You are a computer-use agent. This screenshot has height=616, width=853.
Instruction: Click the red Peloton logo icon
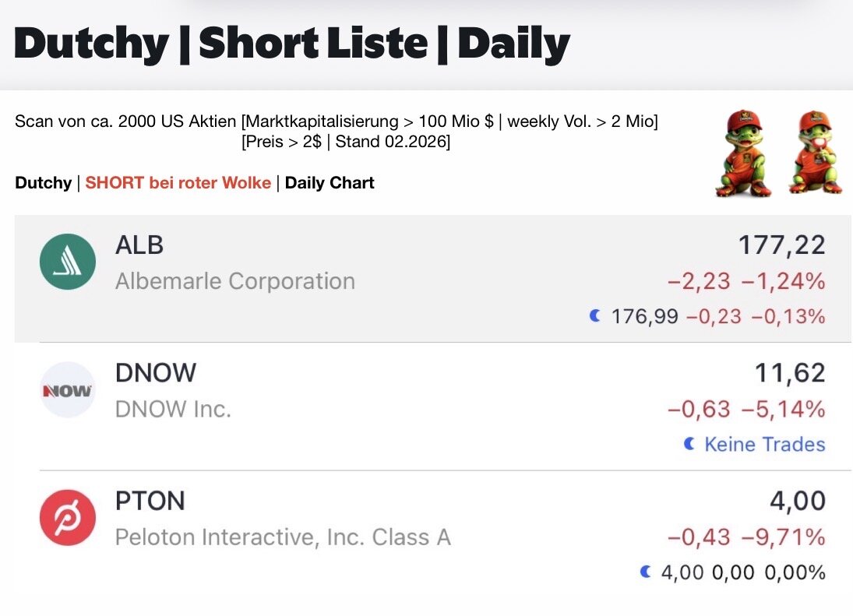pos(68,518)
